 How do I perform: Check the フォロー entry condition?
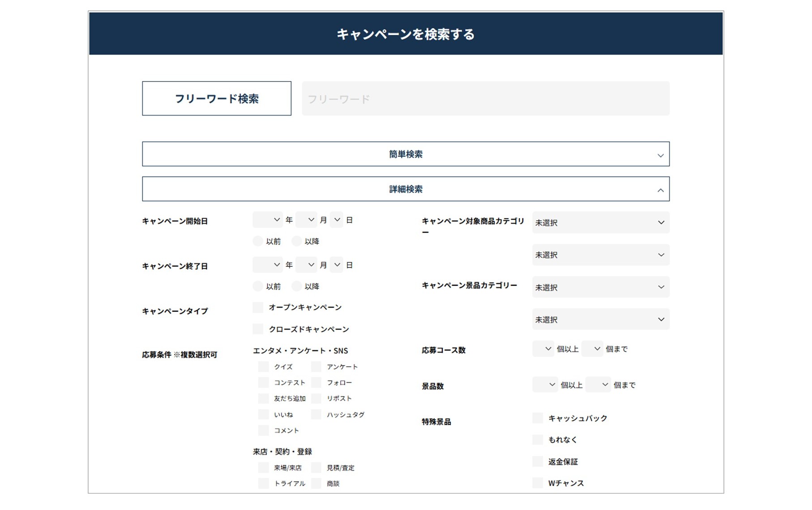(x=316, y=382)
